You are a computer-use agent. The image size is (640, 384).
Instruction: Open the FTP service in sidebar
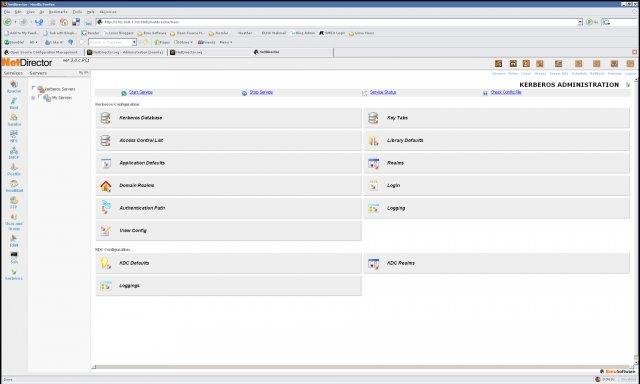coord(14,203)
